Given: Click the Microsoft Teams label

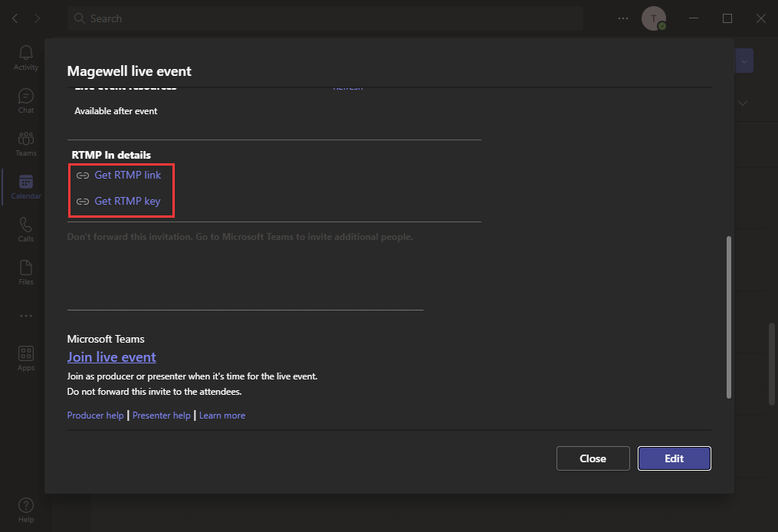Looking at the screenshot, I should (106, 339).
